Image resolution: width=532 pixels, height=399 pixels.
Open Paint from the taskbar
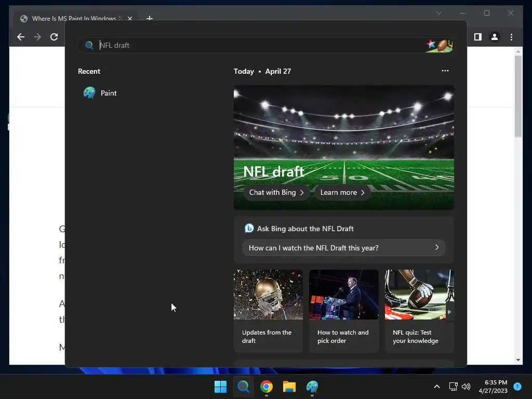(312, 387)
